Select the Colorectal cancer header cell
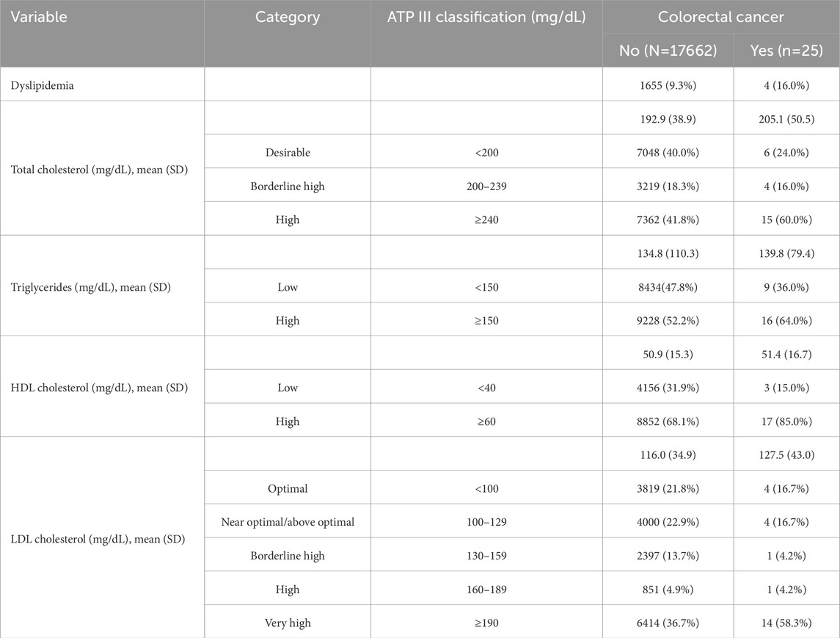This screenshot has height=638, width=840. (x=720, y=17)
